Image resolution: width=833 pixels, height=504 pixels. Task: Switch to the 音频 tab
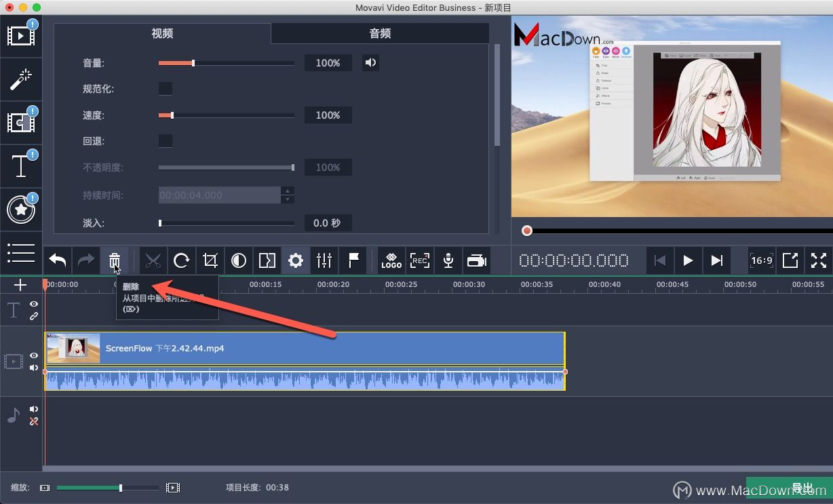coord(380,33)
